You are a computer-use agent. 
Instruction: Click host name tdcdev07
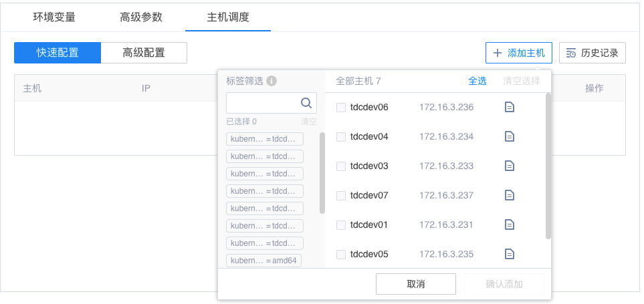(x=369, y=196)
